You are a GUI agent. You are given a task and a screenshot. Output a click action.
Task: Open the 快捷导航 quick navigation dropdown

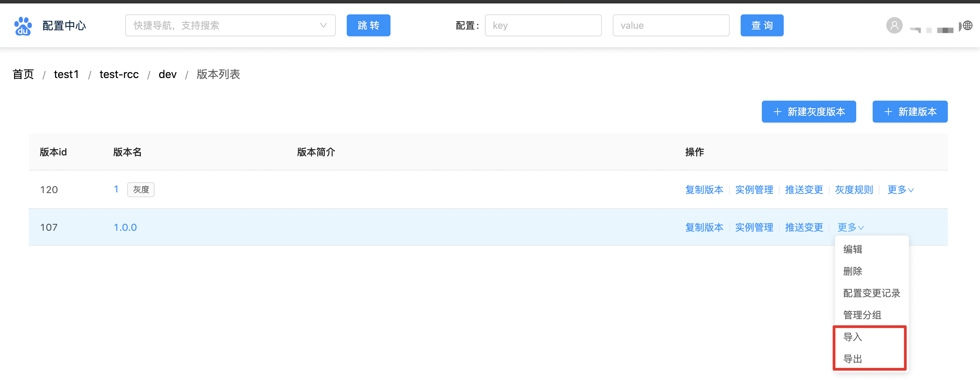point(230,26)
